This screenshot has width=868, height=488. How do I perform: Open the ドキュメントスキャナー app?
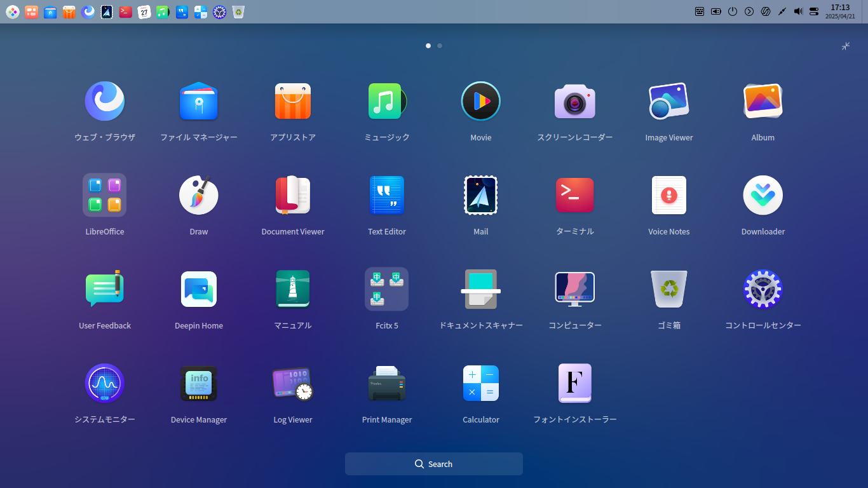481,290
